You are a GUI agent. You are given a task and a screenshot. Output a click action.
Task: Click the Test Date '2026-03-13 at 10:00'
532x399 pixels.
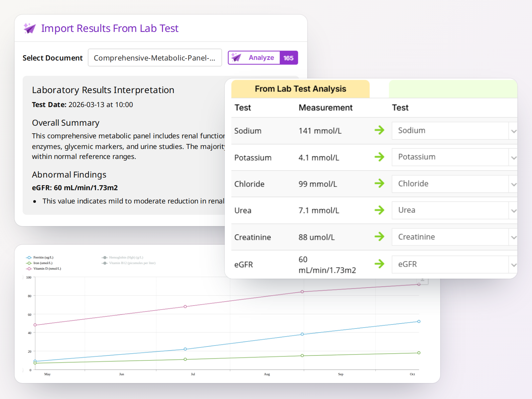coord(101,104)
